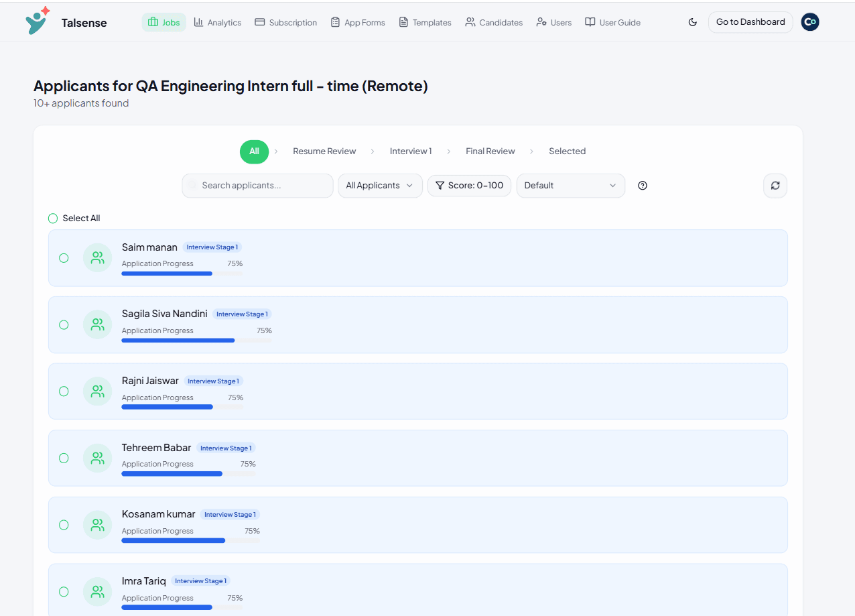
Task: Click Tehreem Babar's application progress bar
Action: click(189, 474)
